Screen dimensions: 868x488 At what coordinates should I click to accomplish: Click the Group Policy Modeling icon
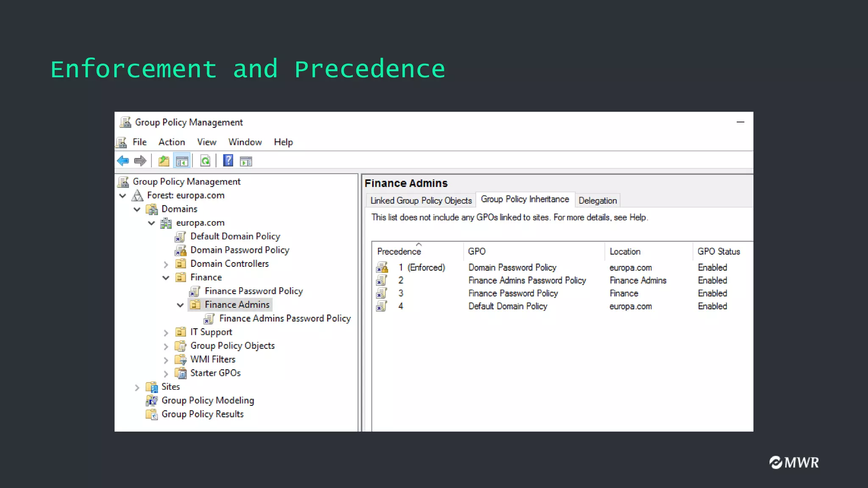coord(152,400)
